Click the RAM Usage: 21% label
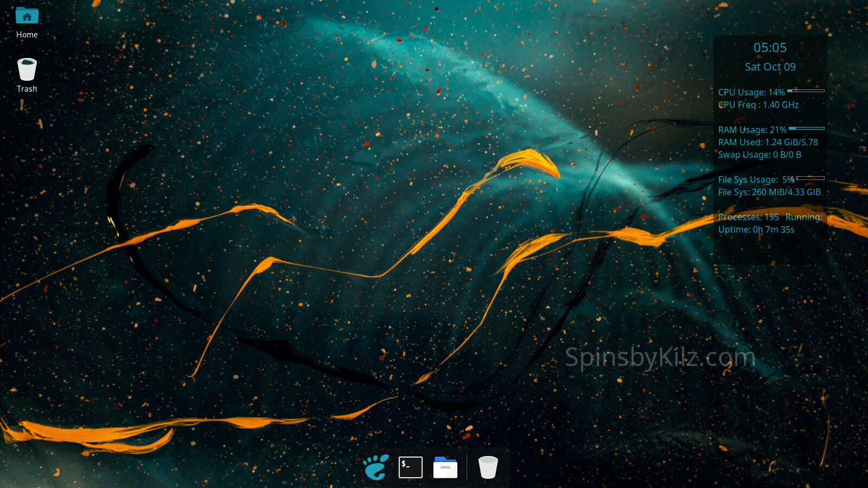The height and width of the screenshot is (488, 868). tap(752, 130)
